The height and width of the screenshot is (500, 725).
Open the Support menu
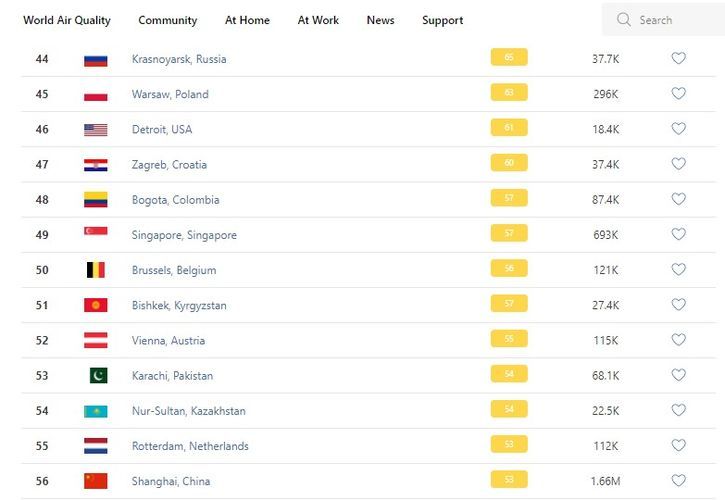(442, 20)
